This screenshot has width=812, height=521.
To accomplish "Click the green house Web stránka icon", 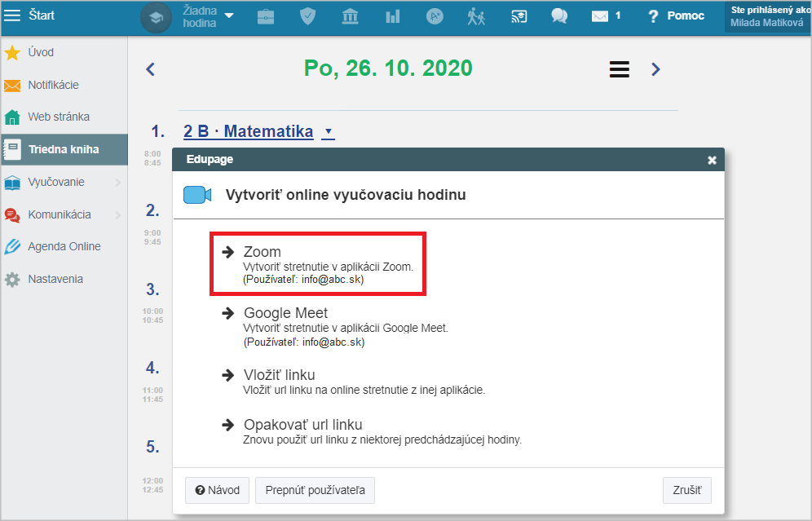I will (12, 117).
